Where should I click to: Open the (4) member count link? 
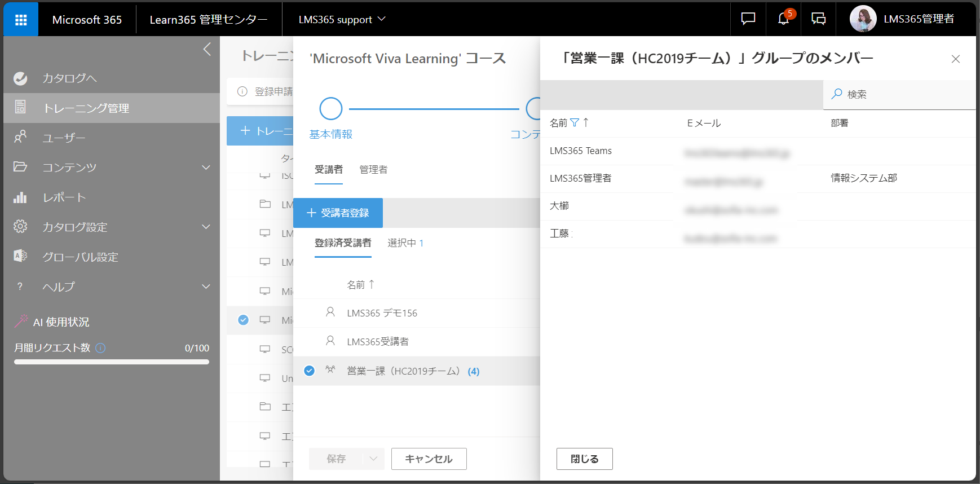474,371
